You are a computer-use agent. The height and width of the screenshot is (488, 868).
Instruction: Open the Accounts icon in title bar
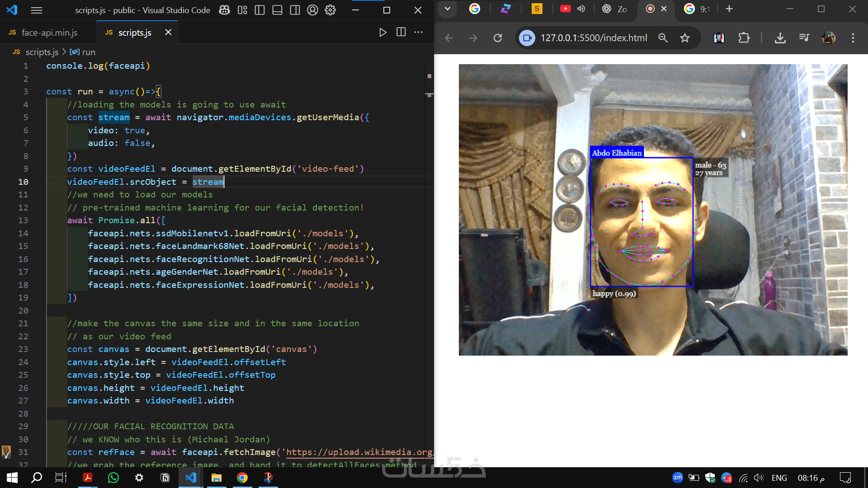coord(312,10)
